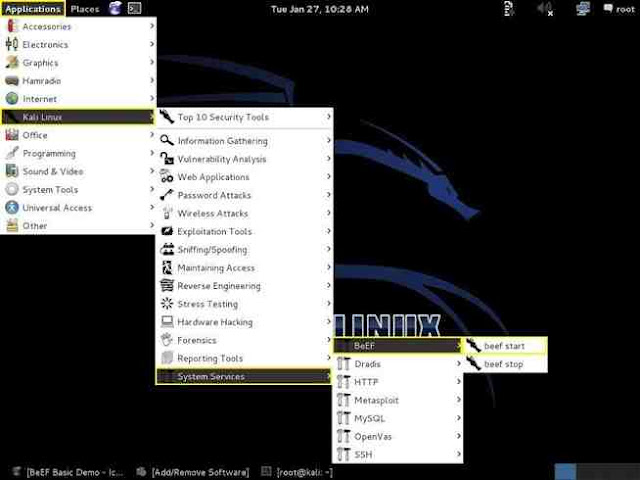This screenshot has height=480, width=640.
Task: Click the Forensics hand icon
Action: click(167, 340)
